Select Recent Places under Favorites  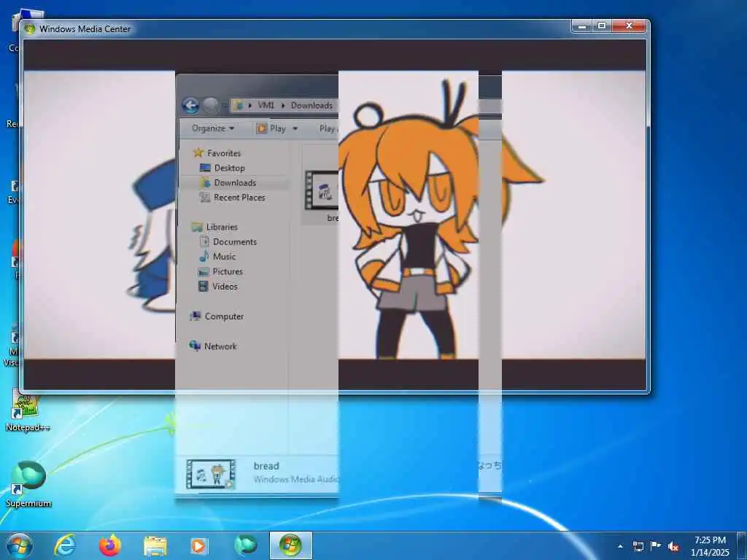[233, 197]
